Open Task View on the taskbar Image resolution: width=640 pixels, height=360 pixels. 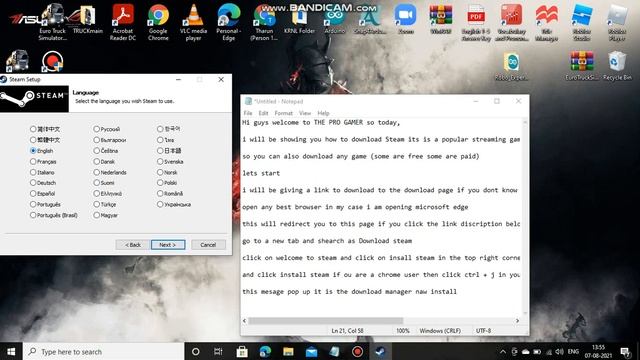[x=218, y=351]
